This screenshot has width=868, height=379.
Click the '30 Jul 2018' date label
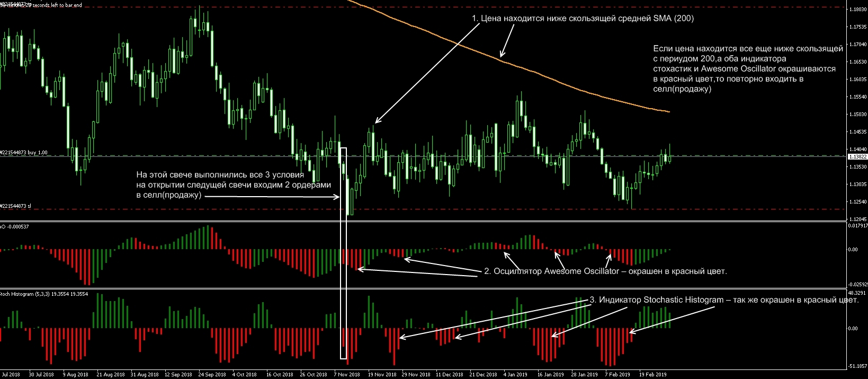coord(41,375)
